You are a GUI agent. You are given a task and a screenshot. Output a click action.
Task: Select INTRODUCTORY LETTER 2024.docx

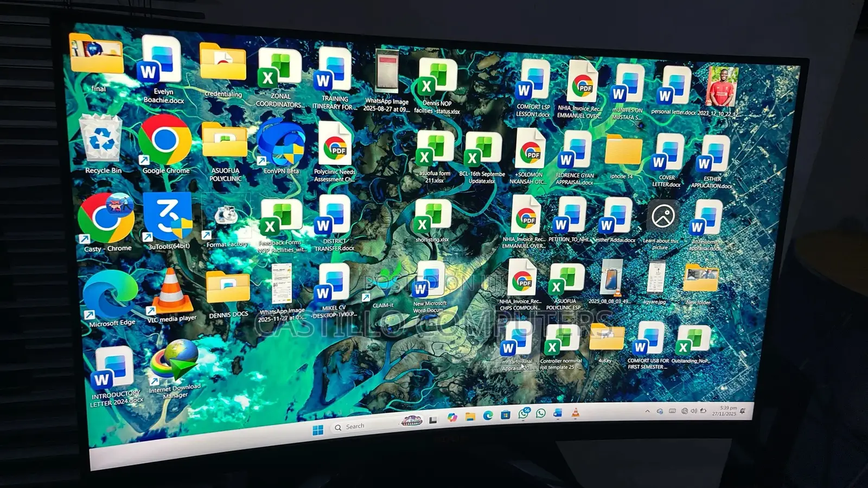point(116,377)
